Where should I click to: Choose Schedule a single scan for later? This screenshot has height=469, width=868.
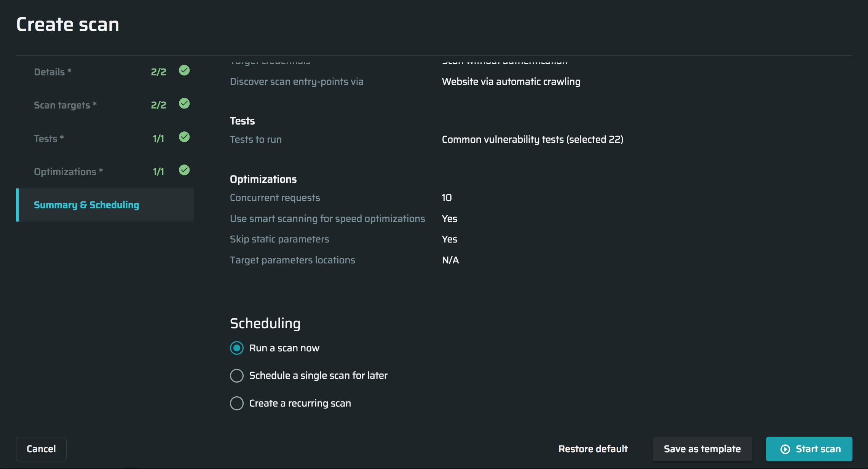click(237, 376)
